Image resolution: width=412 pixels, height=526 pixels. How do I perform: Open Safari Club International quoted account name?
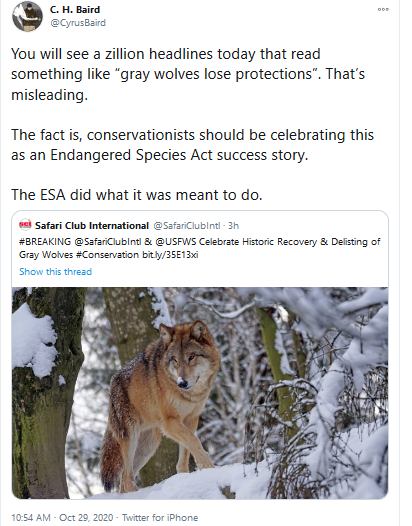(x=92, y=226)
